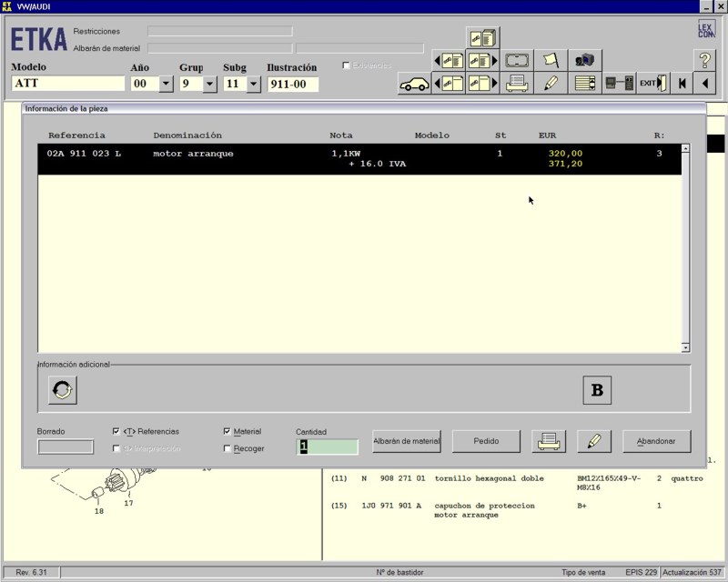Click 'capuchon de proteccion' in background list

coord(484,506)
